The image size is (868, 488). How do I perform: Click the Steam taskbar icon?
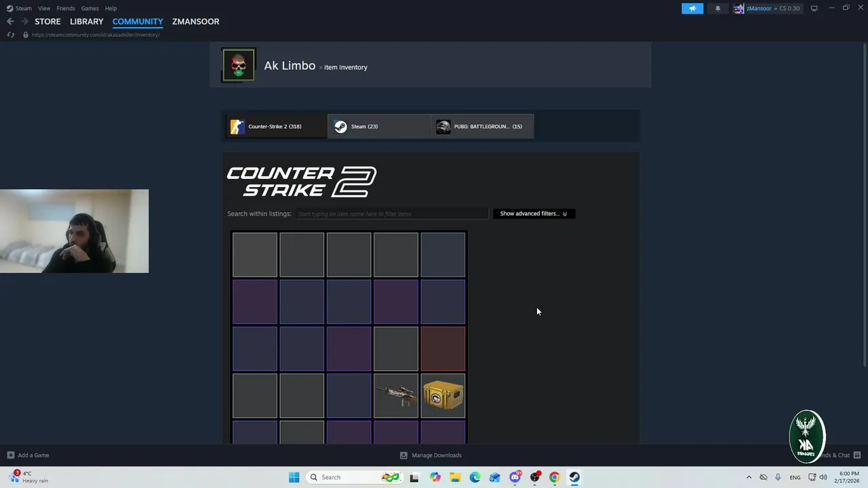[x=574, y=477]
